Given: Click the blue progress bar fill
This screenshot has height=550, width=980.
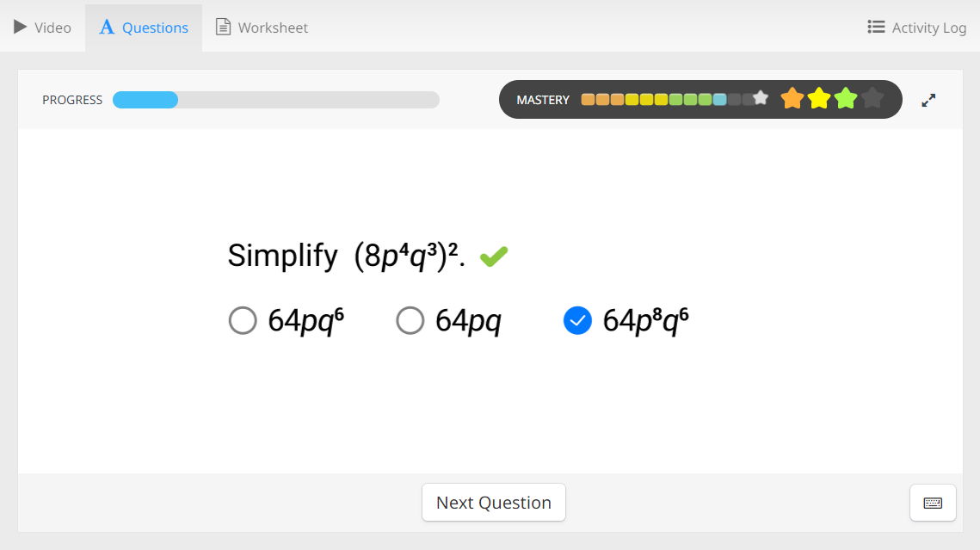Looking at the screenshot, I should coord(145,100).
